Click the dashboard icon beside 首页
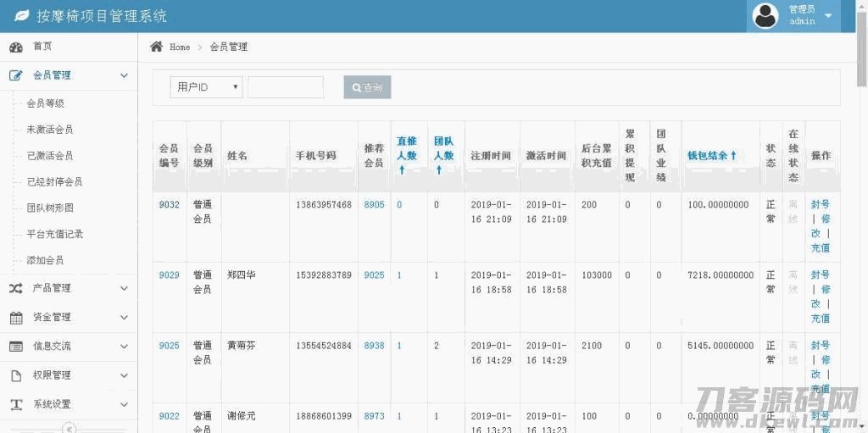The height and width of the screenshot is (433, 868). [15, 47]
